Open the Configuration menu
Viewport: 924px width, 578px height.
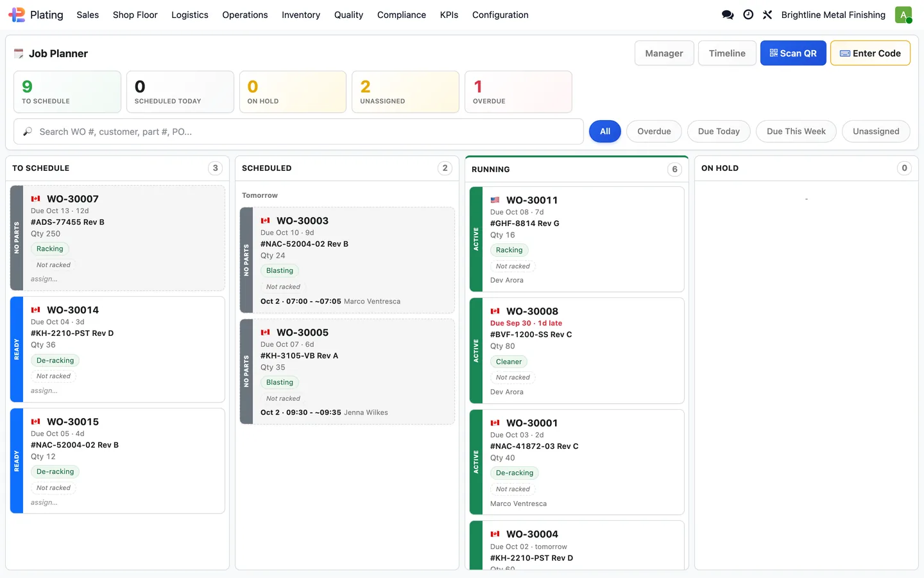click(x=501, y=15)
